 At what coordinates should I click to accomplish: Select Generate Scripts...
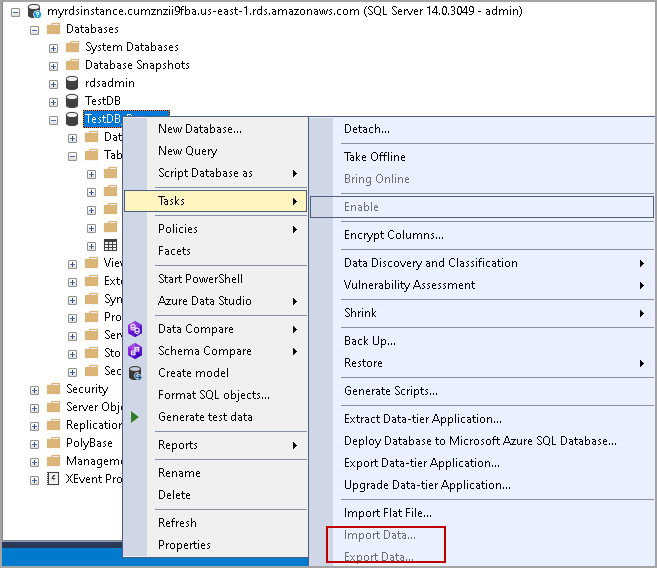tap(482, 391)
